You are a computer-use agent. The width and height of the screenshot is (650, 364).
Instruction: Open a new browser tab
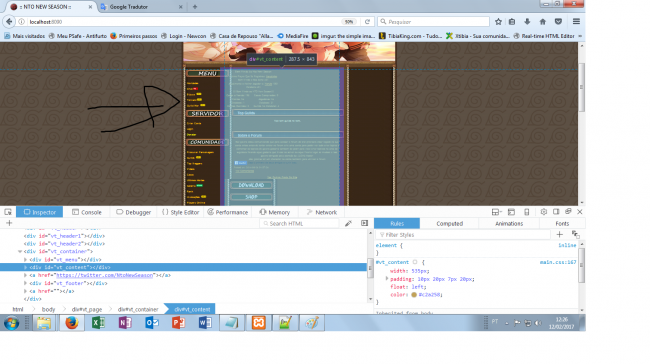(x=195, y=7)
